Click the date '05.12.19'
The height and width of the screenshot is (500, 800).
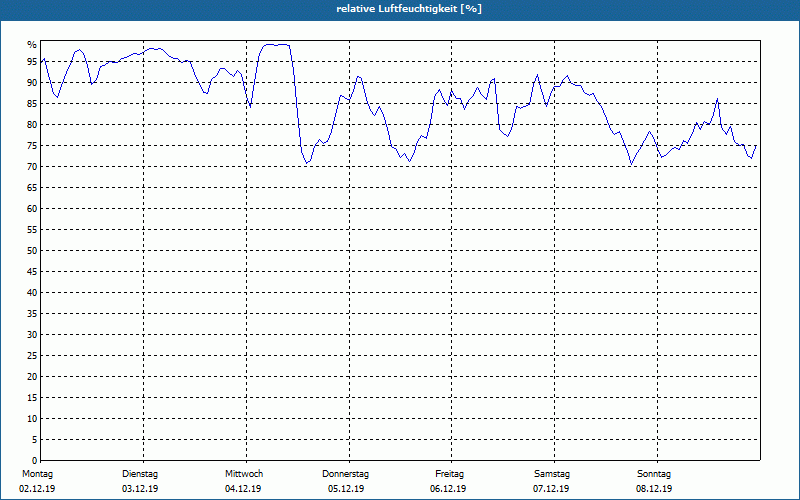pos(346,489)
